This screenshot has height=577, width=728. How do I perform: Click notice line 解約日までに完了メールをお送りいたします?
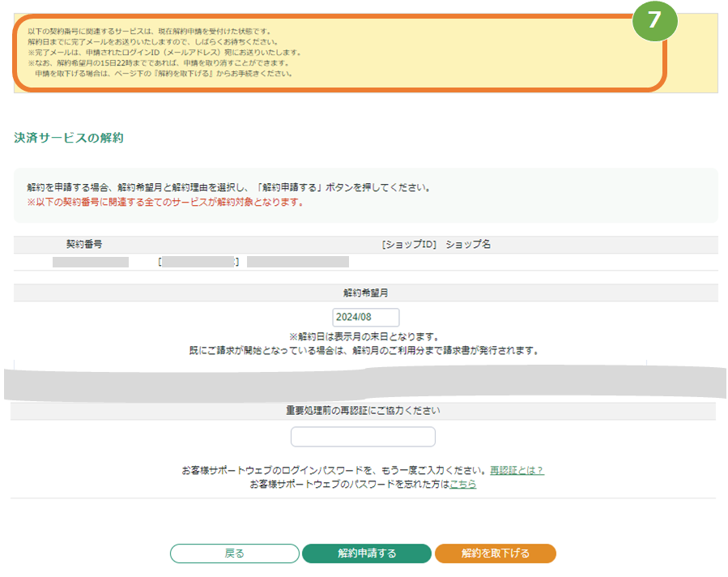tap(153, 42)
